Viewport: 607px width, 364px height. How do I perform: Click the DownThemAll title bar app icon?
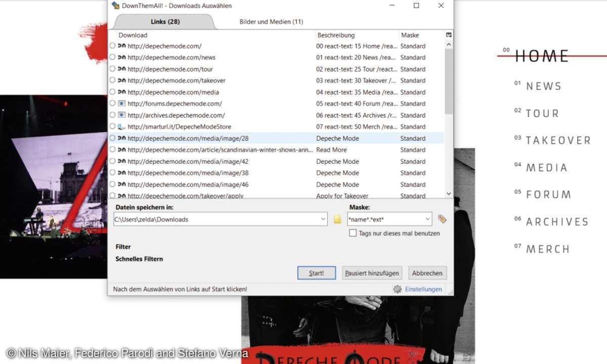coord(115,6)
